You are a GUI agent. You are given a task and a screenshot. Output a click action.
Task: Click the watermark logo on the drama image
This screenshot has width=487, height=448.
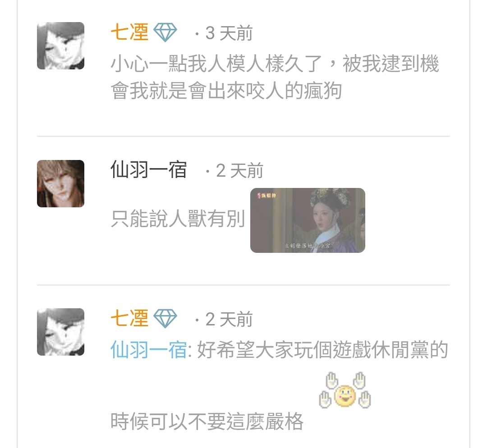tap(266, 195)
